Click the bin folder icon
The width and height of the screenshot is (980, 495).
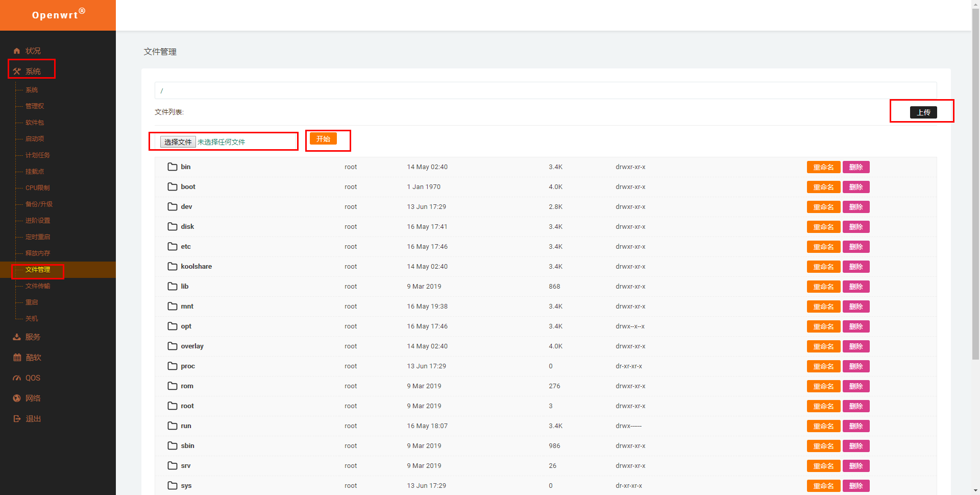tap(173, 167)
